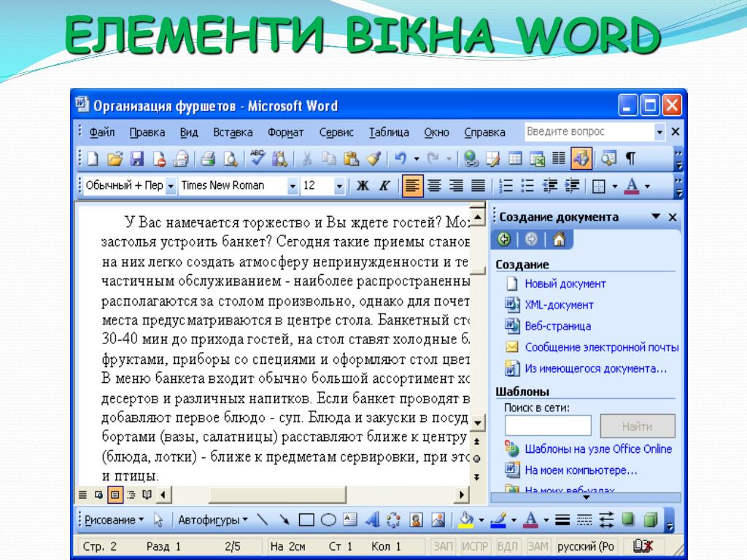Insert WordArt from the Drawing toolbar
747x560 pixels.
tap(372, 519)
